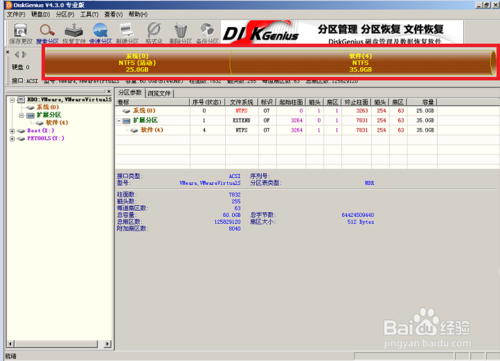Click the 保存更改 save changes toolbar icon
The image size is (500, 361).
(21, 33)
